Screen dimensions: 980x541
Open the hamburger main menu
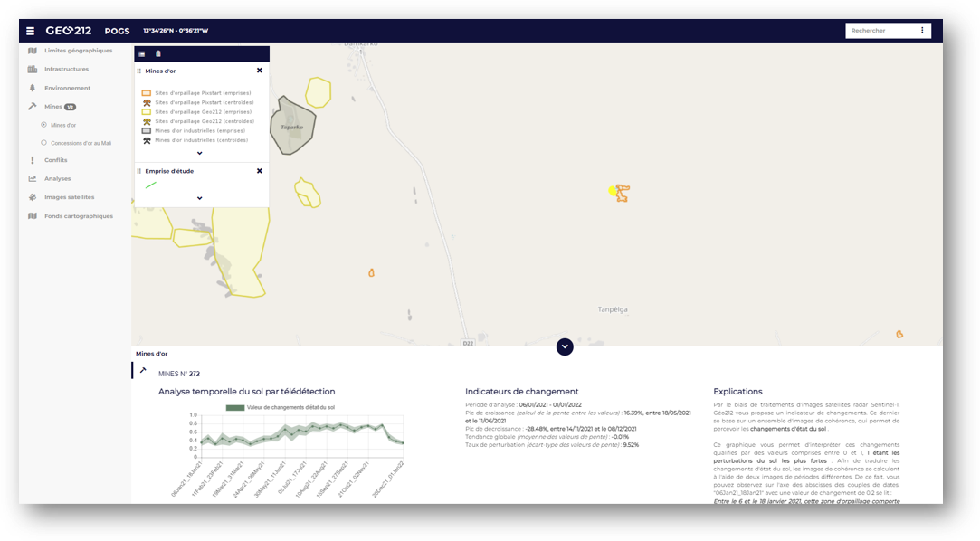(x=30, y=31)
